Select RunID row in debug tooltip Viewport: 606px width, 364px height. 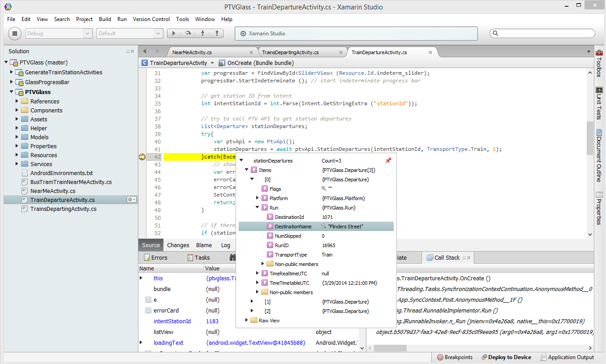coord(316,245)
